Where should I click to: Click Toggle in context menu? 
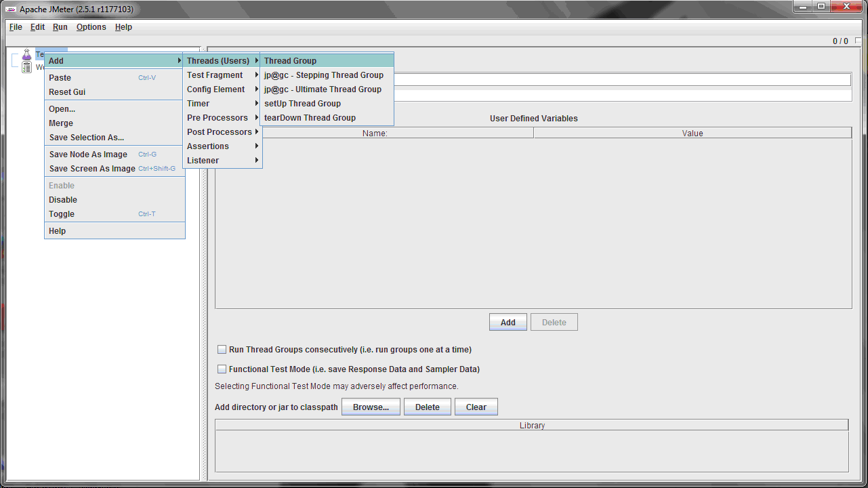pyautogui.click(x=115, y=214)
